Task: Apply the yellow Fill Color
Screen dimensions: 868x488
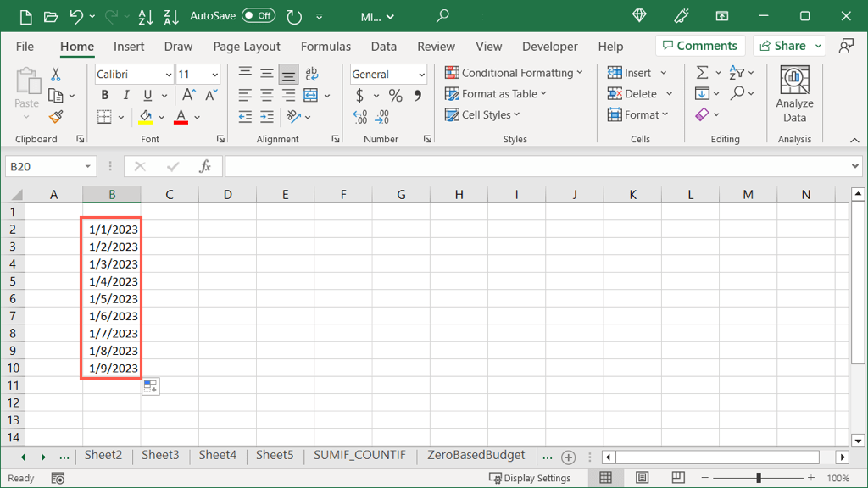Action: (x=146, y=117)
